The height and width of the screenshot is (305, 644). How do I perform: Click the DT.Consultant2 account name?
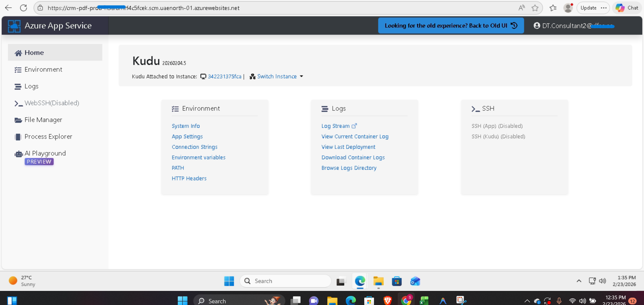pyautogui.click(x=578, y=26)
